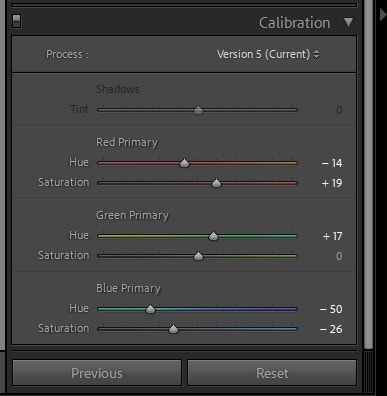Toggle the Calibration panel on/off switch

pyautogui.click(x=16, y=21)
